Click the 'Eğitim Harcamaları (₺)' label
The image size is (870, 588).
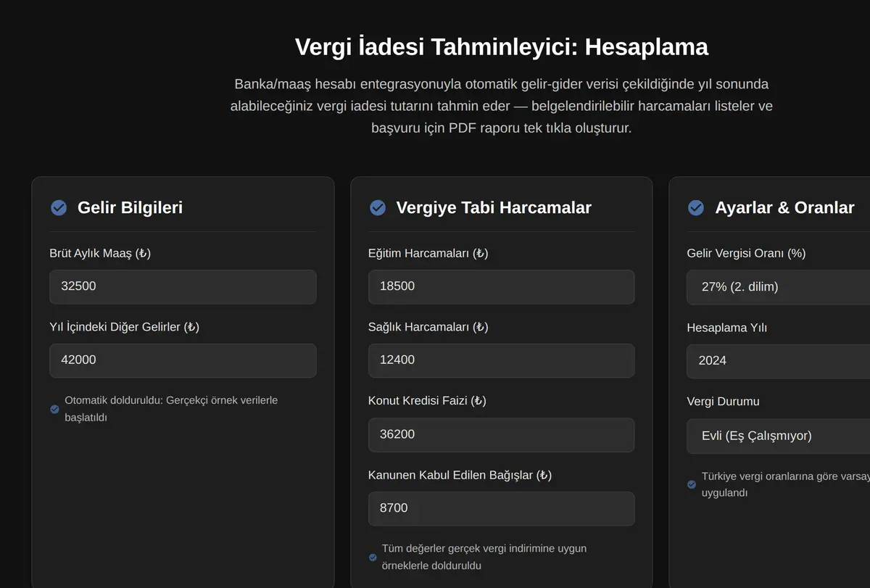pyautogui.click(x=428, y=253)
